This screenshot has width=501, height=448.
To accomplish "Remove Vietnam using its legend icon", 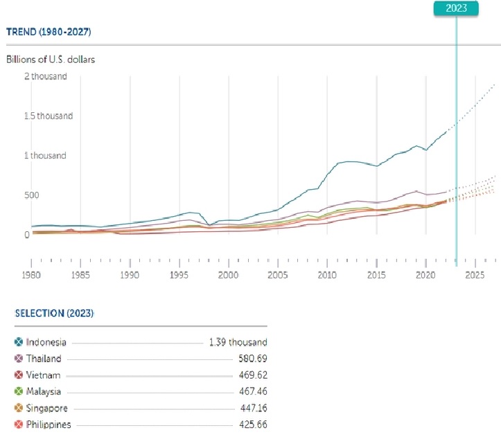I will click(x=19, y=375).
